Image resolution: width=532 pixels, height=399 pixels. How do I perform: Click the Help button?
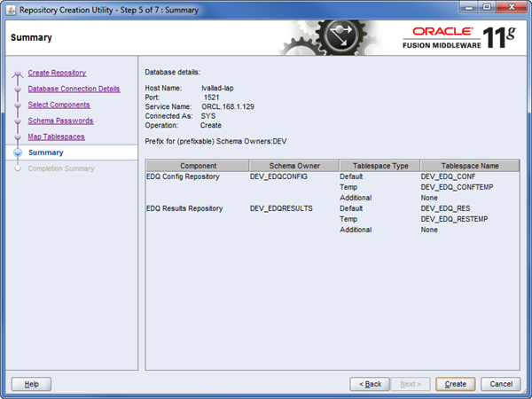point(32,384)
